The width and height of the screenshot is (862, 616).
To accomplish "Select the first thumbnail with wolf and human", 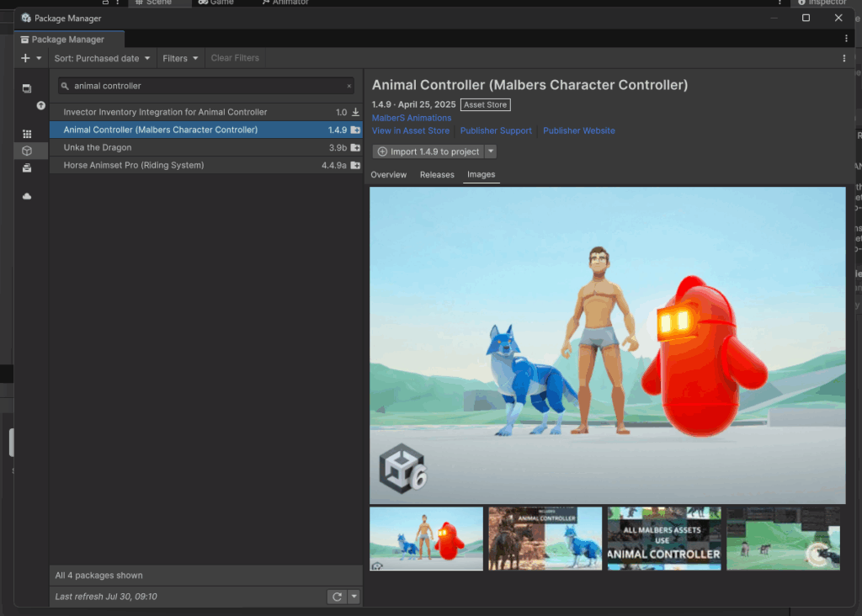I will point(427,539).
